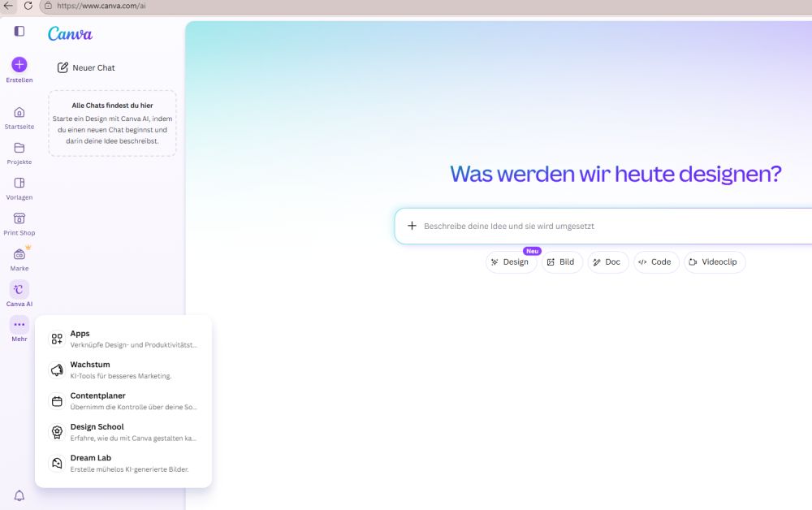Select the Bild chip below the prompt
812x510 pixels.
562,262
